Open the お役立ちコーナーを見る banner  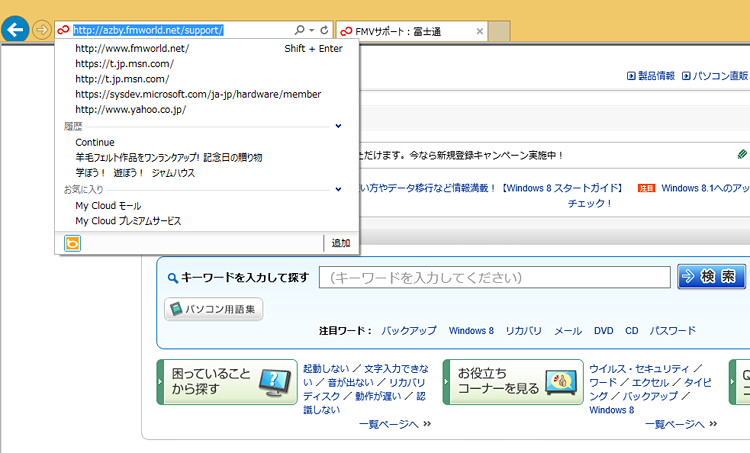513,382
